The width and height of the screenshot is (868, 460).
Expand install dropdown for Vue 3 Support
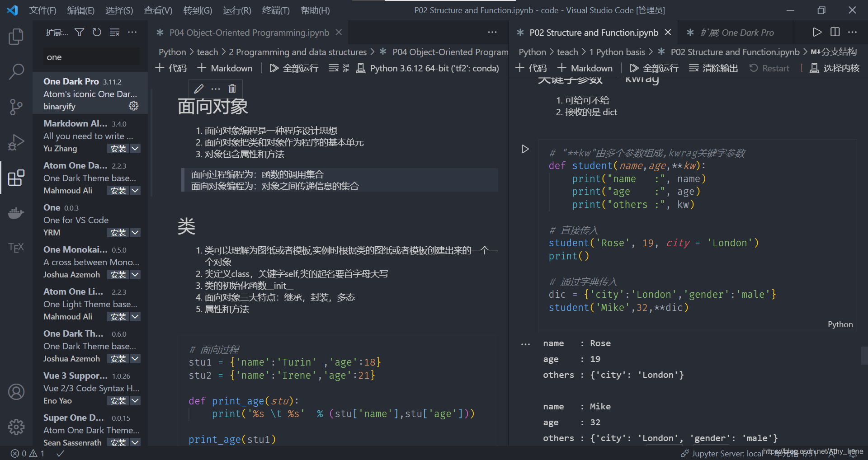135,400
